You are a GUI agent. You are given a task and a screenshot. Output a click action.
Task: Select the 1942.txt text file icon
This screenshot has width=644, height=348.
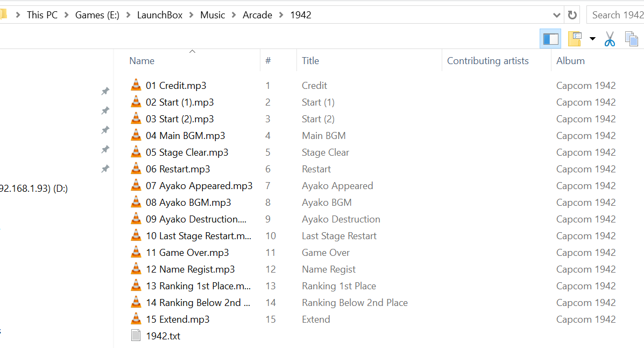[136, 336]
